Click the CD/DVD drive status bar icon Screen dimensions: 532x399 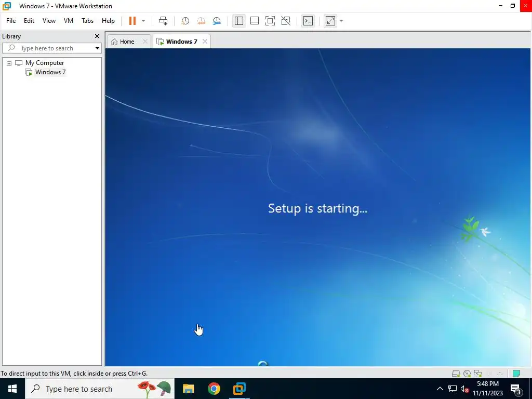pyautogui.click(x=467, y=374)
